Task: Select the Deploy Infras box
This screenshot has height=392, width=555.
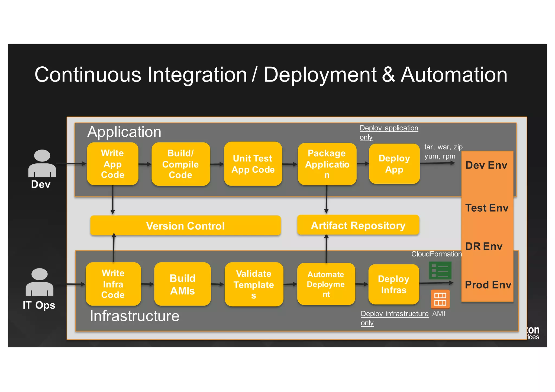Action: 393,284
